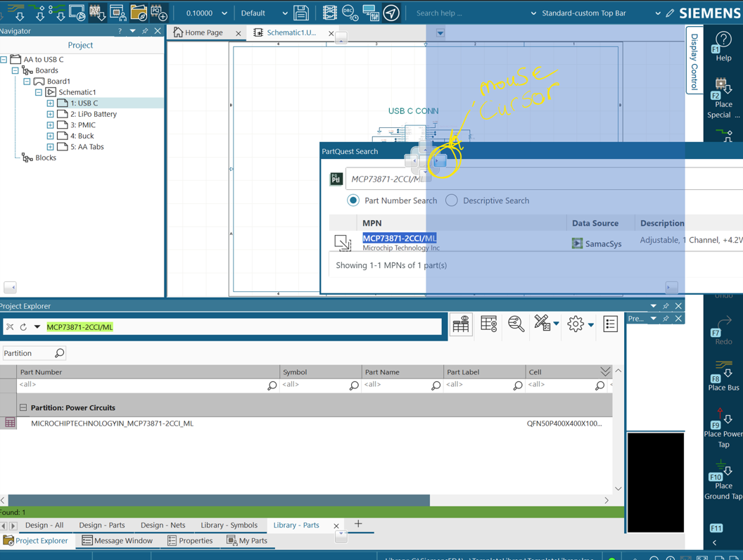Add new tab with plus button
Screen dimensions: 743x560
coord(358,523)
